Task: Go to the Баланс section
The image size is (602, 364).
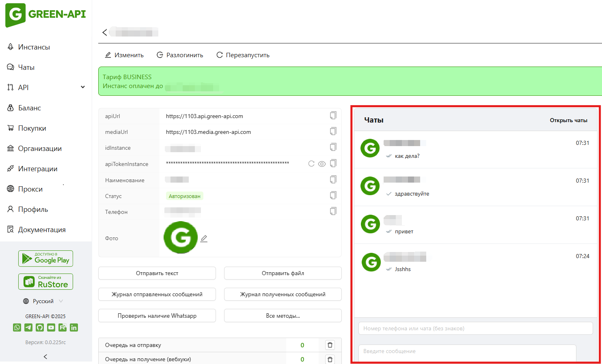Action: [30, 108]
